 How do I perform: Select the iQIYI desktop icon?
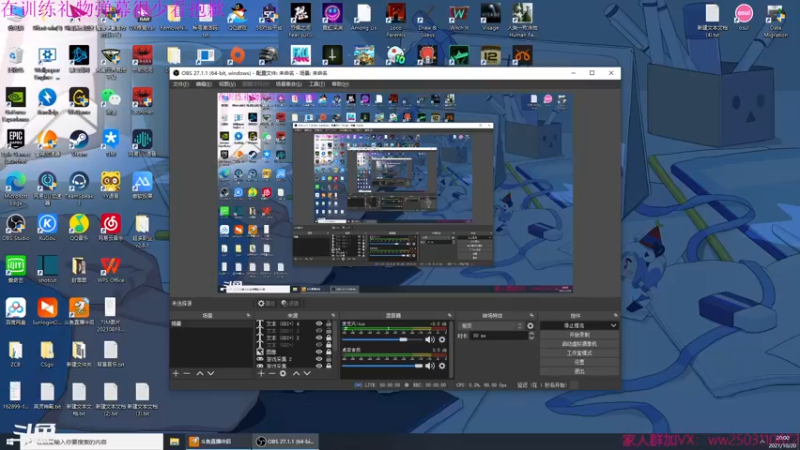pyautogui.click(x=15, y=269)
